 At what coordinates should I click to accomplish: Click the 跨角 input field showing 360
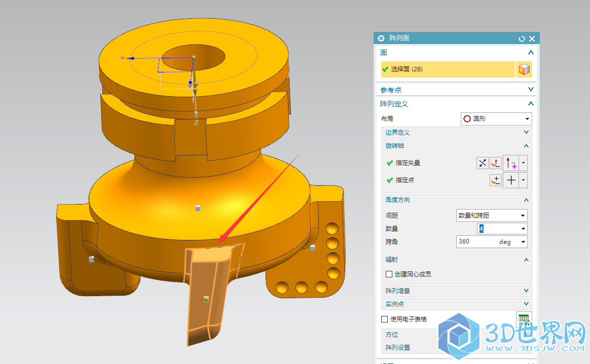(x=477, y=241)
